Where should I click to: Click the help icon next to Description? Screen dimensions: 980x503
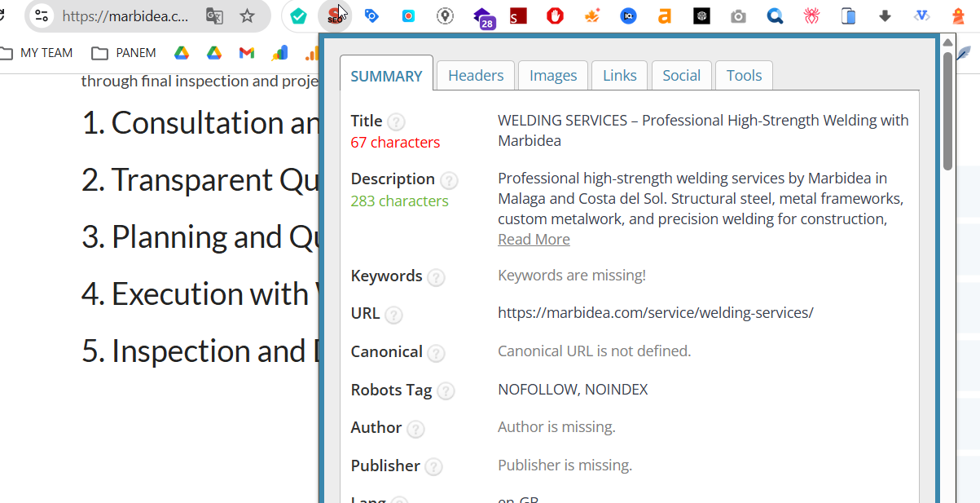pos(449,180)
